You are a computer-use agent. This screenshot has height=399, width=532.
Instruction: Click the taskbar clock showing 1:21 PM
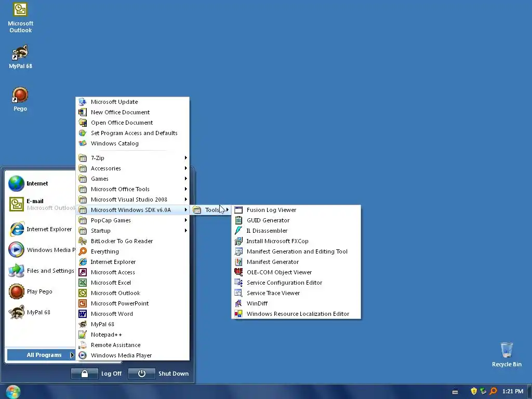[512, 392]
